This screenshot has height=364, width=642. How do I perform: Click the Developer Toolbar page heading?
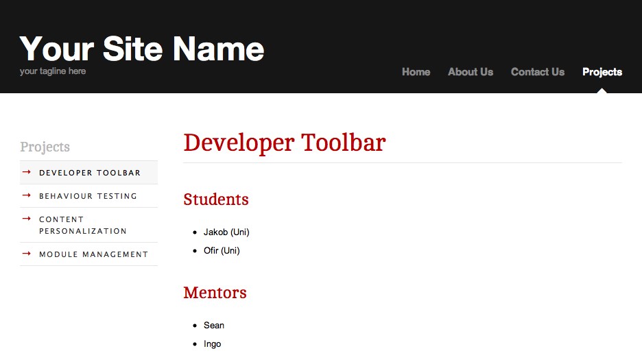tap(285, 143)
